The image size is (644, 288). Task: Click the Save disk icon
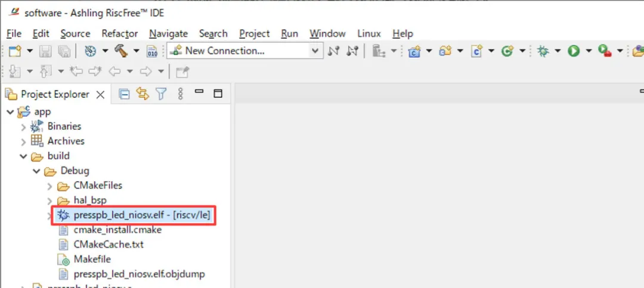[45, 51]
